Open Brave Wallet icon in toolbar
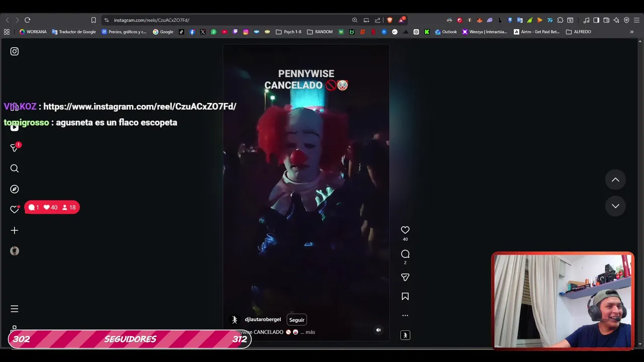The width and height of the screenshot is (644, 362). point(606,20)
